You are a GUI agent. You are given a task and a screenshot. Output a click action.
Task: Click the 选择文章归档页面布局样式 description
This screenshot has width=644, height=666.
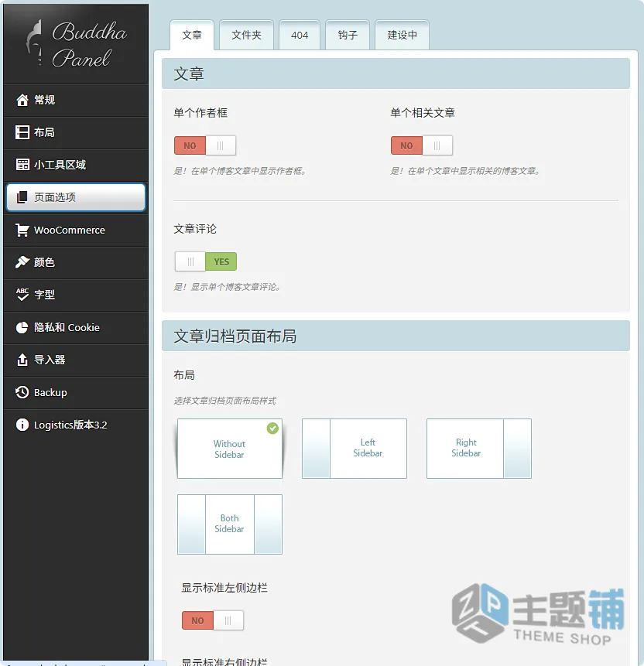pyautogui.click(x=225, y=401)
